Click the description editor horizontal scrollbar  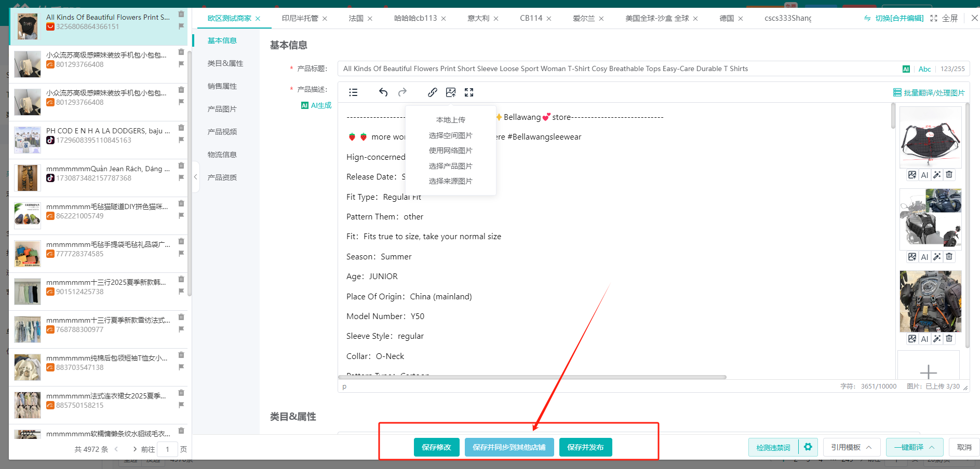[x=532, y=377]
